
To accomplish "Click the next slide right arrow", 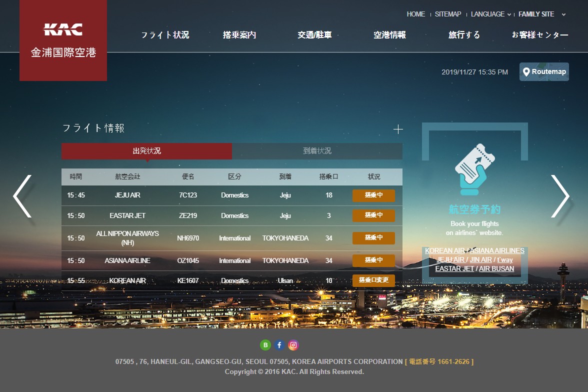I will click(x=560, y=196).
